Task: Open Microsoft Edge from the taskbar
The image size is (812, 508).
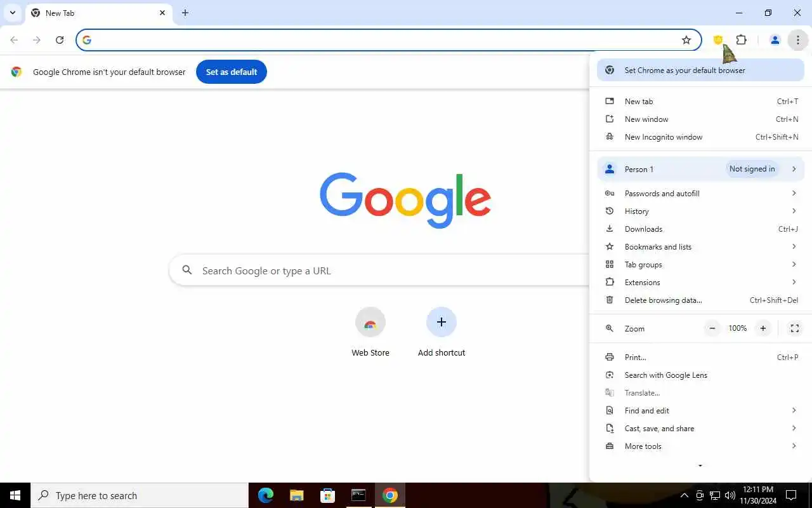Action: tap(265, 495)
